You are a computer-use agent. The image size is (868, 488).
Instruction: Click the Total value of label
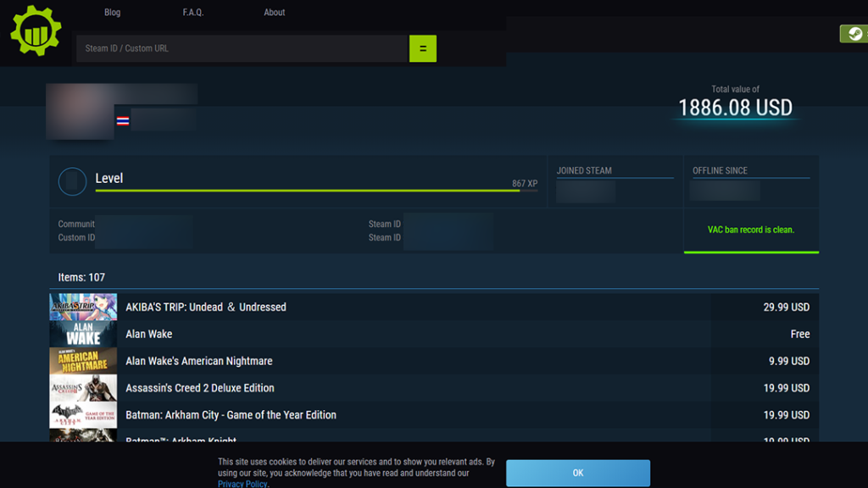735,89
